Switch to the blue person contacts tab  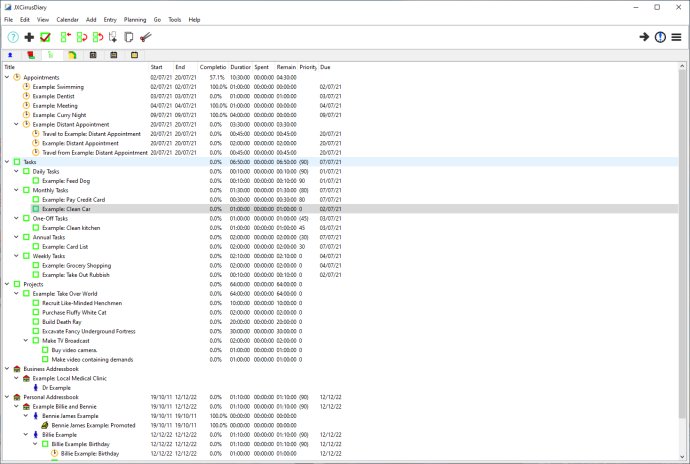pyautogui.click(x=10, y=55)
